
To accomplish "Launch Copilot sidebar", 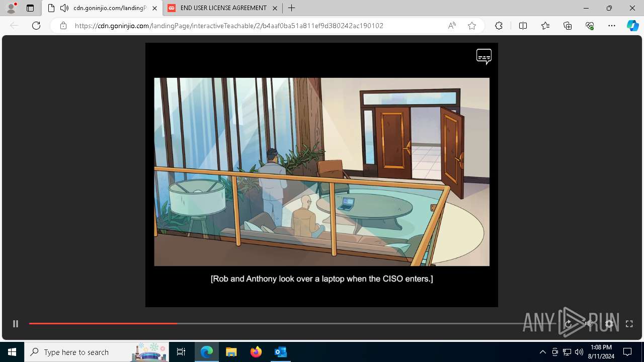I will (x=632, y=26).
